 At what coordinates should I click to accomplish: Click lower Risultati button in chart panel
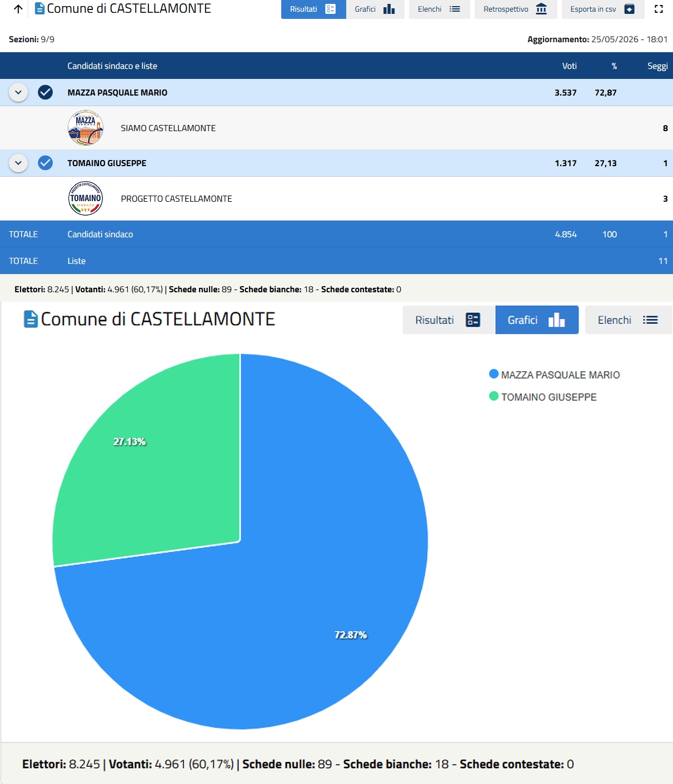pyautogui.click(x=448, y=320)
